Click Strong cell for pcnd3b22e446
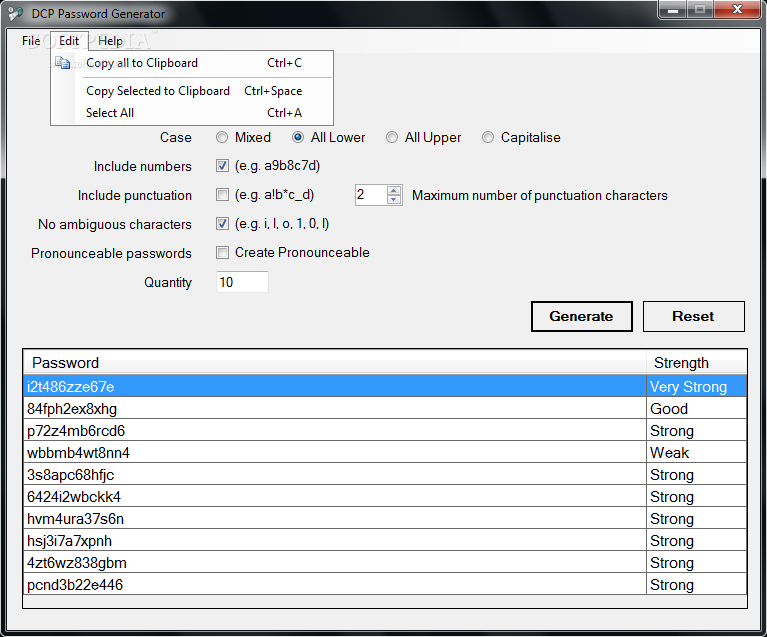This screenshot has width=767, height=637. point(697,585)
